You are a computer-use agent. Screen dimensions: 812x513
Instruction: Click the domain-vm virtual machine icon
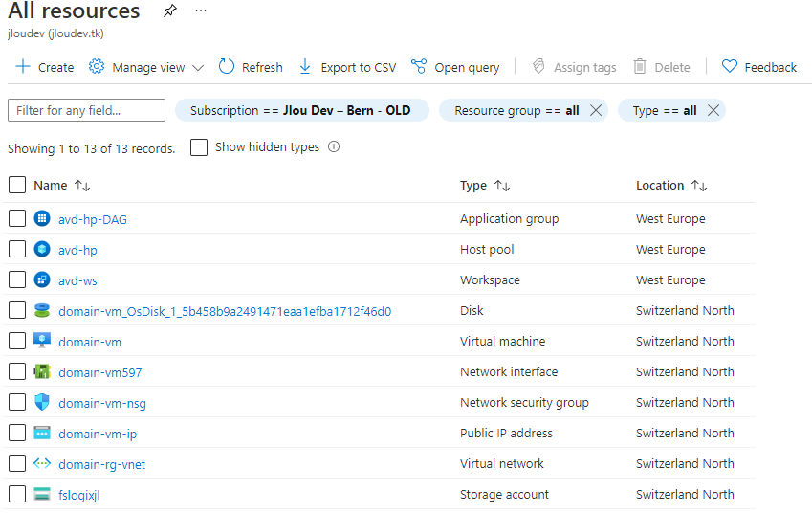coord(42,341)
